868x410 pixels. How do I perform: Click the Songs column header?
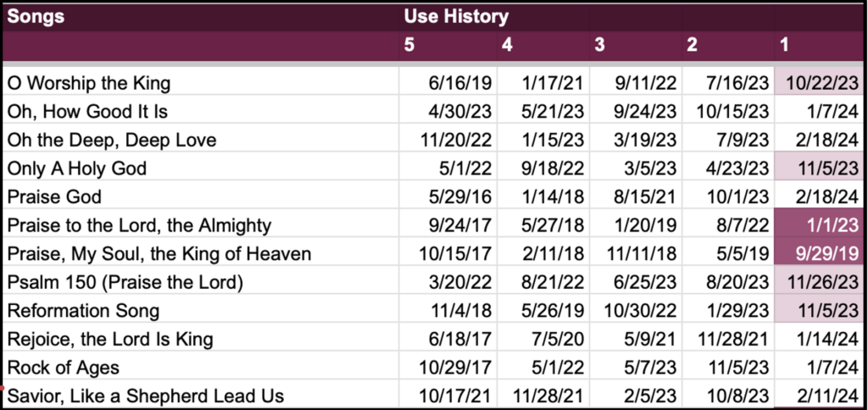(36, 15)
